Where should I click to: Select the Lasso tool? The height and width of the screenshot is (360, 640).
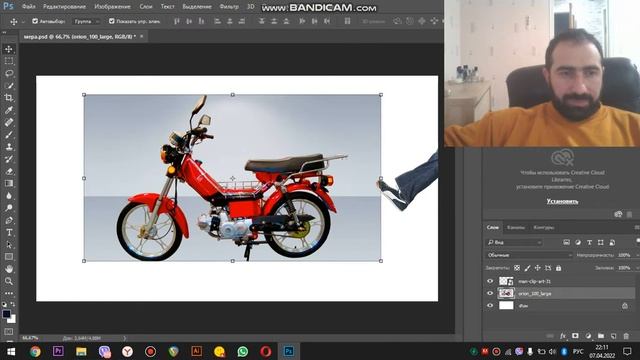coord(9,73)
